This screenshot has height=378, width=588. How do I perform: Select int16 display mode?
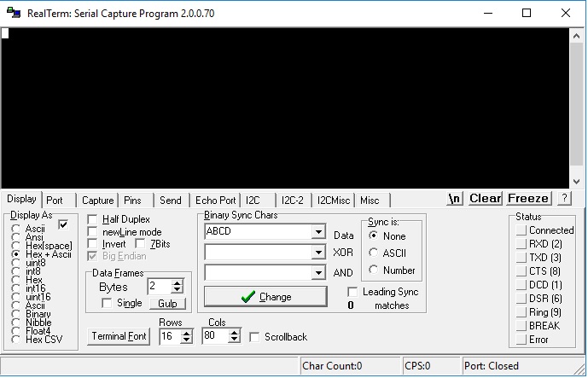pos(15,288)
